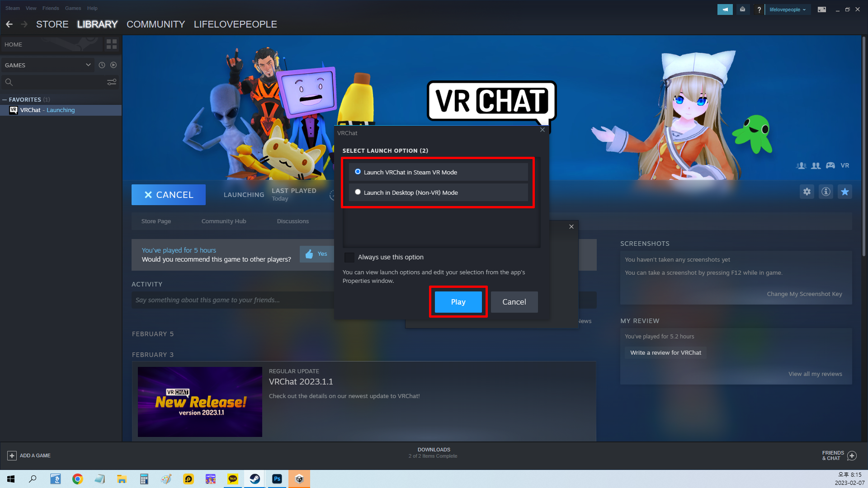Viewport: 868px width, 488px height.
Task: Open VRChat settings gear icon
Action: pyautogui.click(x=807, y=192)
